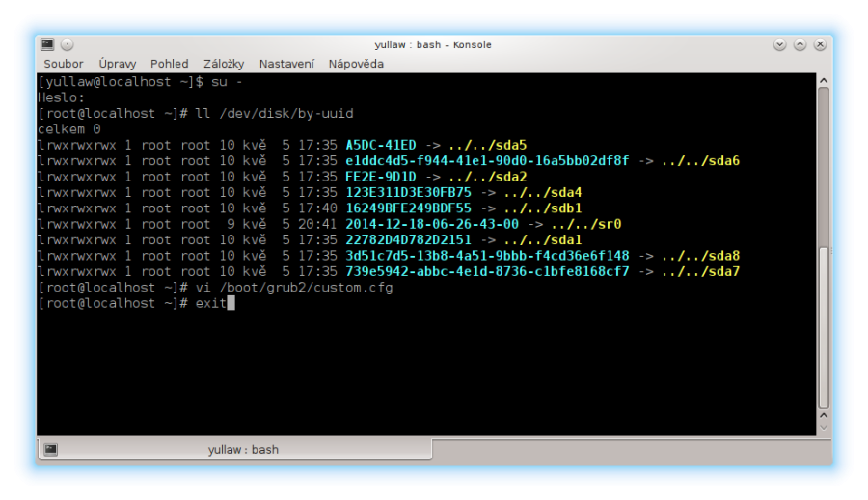Click the link target ../../sr0
The height and width of the screenshot is (500, 868).
click(586, 224)
